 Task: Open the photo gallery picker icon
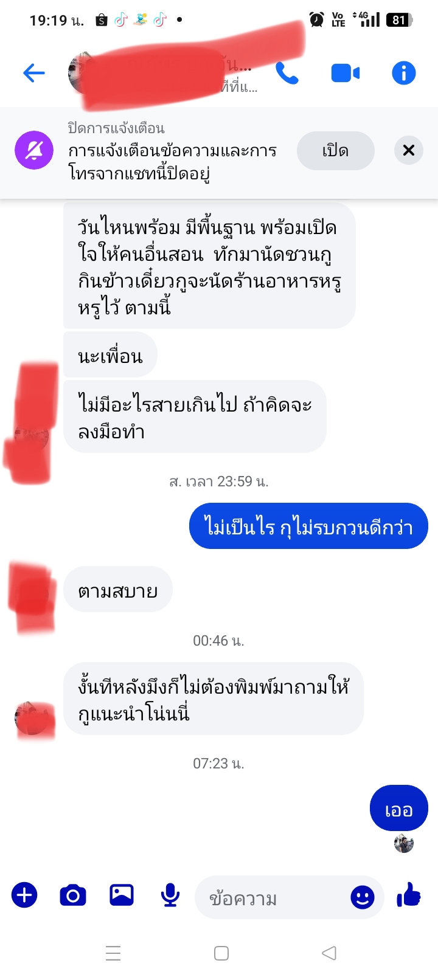click(x=122, y=895)
